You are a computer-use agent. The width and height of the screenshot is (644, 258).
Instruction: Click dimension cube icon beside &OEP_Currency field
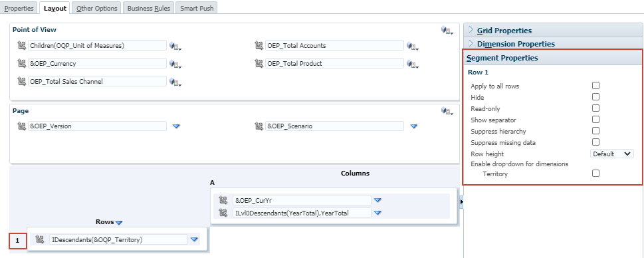pos(175,64)
